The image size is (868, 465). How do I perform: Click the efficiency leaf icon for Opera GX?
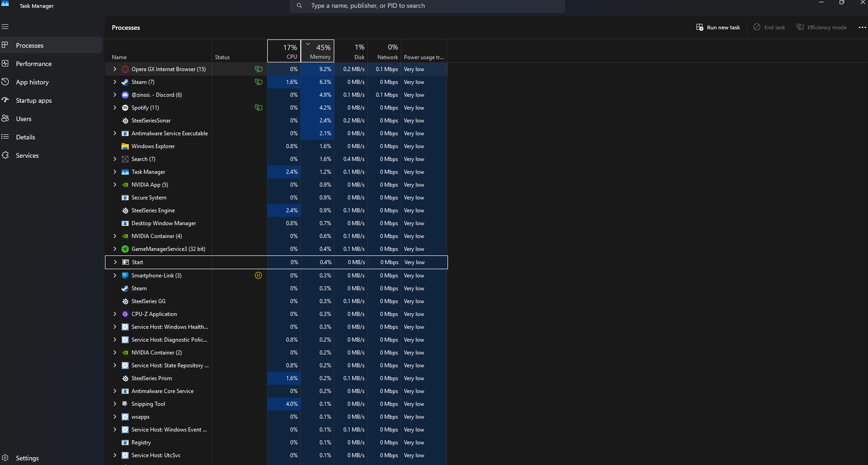pos(259,69)
